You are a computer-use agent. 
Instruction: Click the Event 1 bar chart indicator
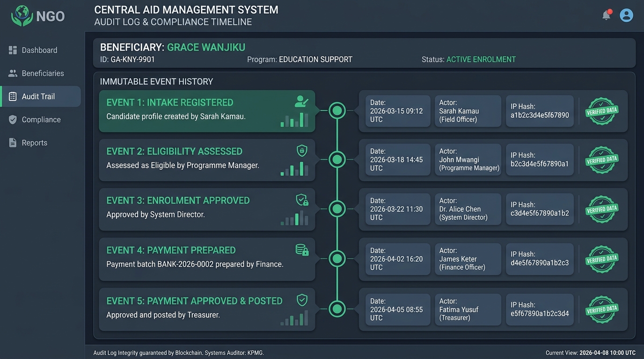point(294,120)
